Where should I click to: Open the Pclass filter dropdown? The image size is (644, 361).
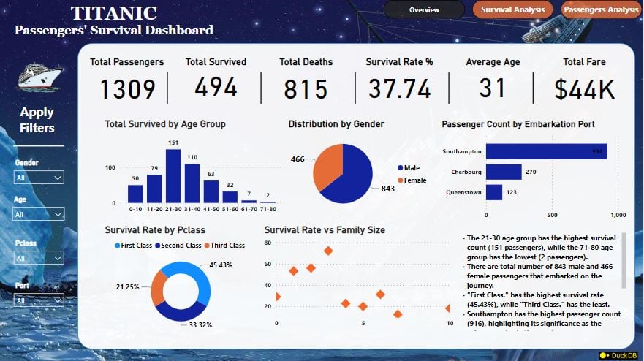pyautogui.click(x=39, y=258)
